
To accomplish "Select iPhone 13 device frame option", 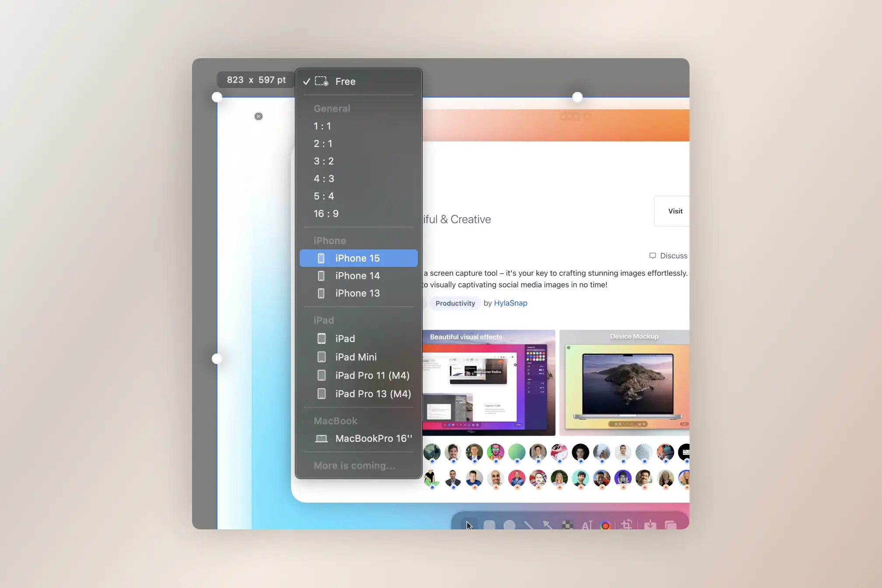I will coord(358,293).
